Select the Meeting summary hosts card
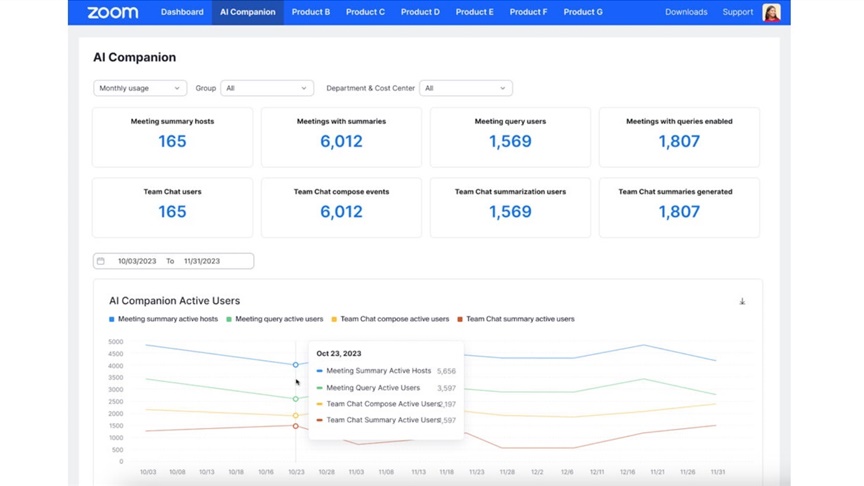 click(172, 137)
